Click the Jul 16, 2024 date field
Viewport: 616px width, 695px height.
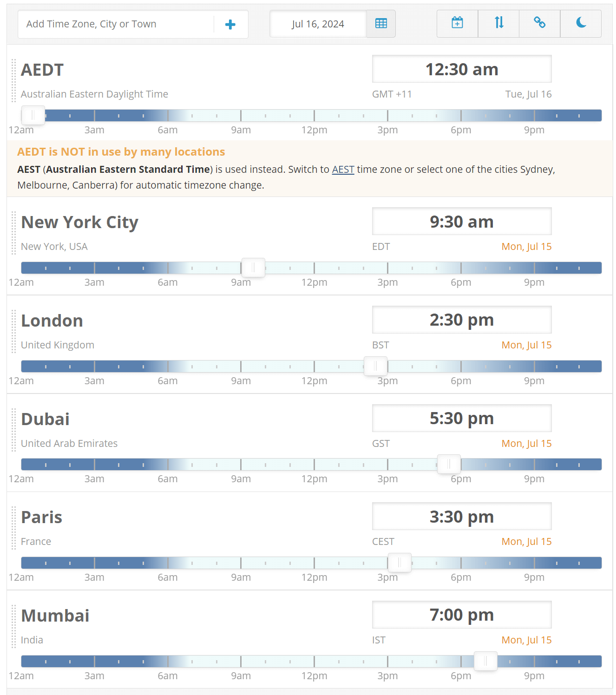(x=318, y=24)
